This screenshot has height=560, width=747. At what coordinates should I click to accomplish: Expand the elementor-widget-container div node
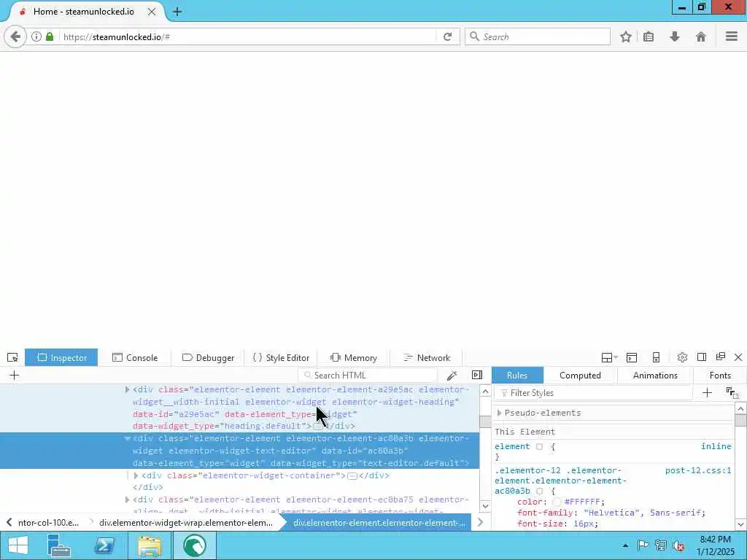point(136,475)
